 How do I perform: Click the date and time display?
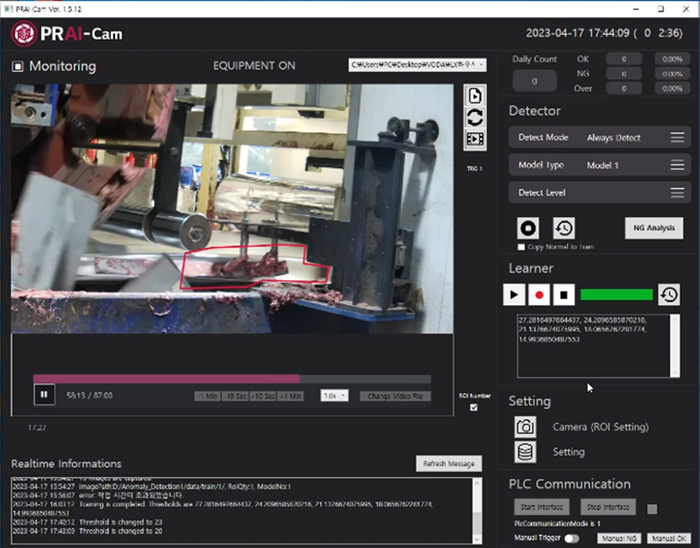(x=604, y=33)
